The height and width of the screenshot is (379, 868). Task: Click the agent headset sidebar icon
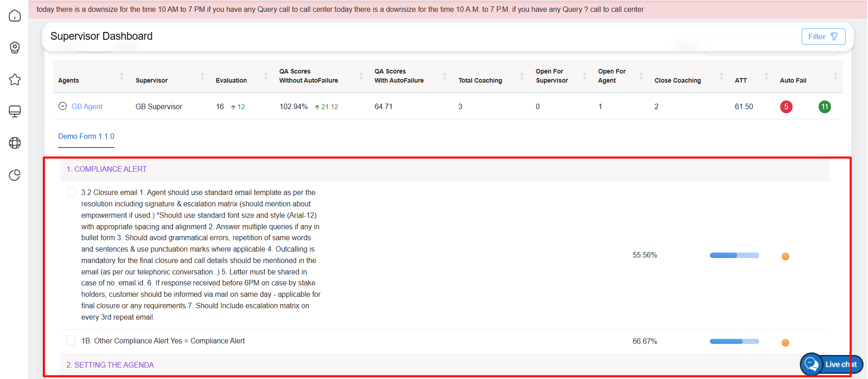point(15,47)
